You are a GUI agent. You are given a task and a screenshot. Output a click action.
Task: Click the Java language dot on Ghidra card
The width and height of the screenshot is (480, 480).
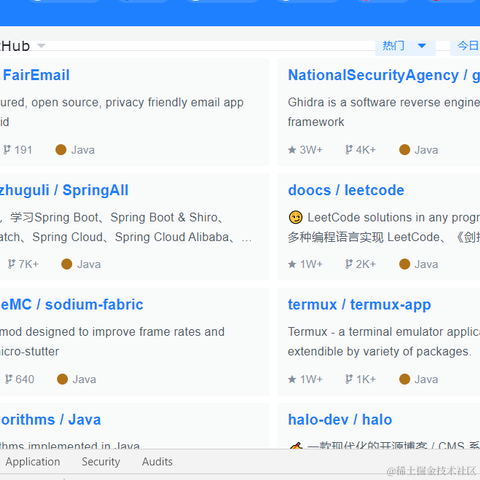[404, 150]
